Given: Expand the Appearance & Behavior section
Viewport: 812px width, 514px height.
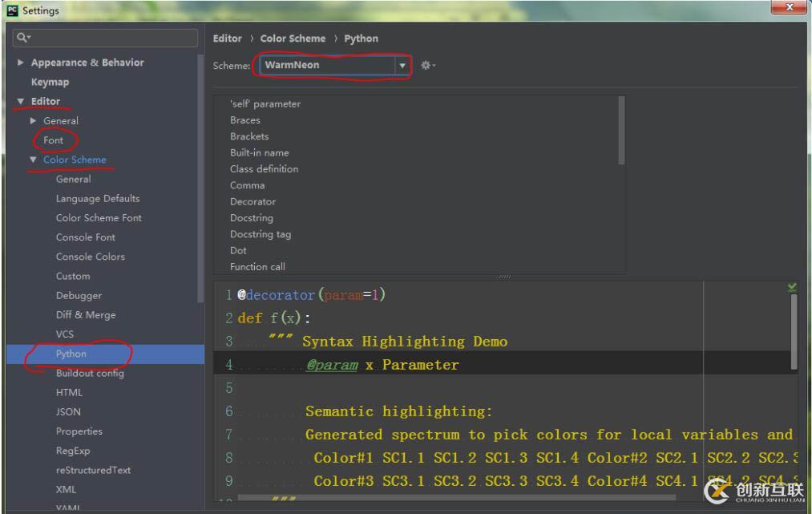Looking at the screenshot, I should coord(19,62).
